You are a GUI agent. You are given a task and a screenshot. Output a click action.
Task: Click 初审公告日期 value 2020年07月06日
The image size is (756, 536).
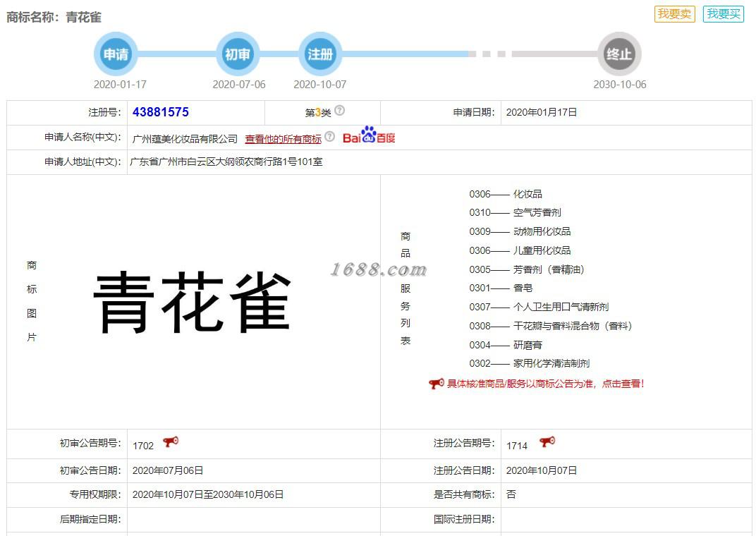coord(168,470)
